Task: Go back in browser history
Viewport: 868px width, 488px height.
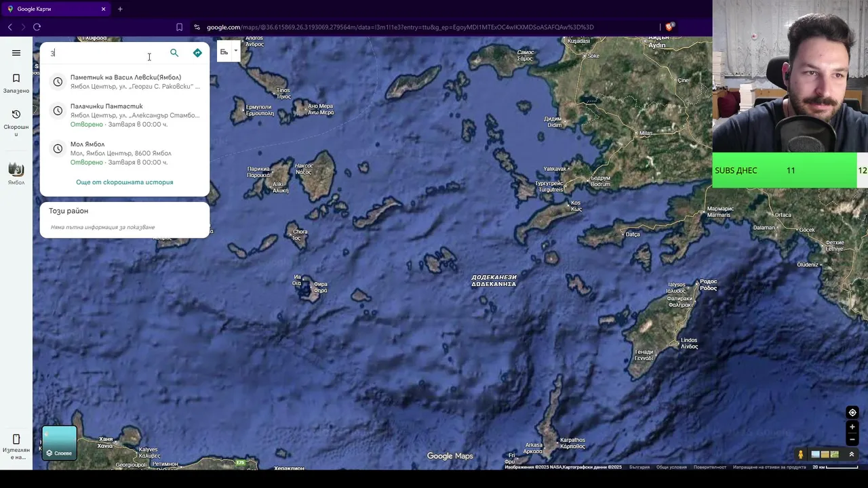Action: pyautogui.click(x=9, y=27)
